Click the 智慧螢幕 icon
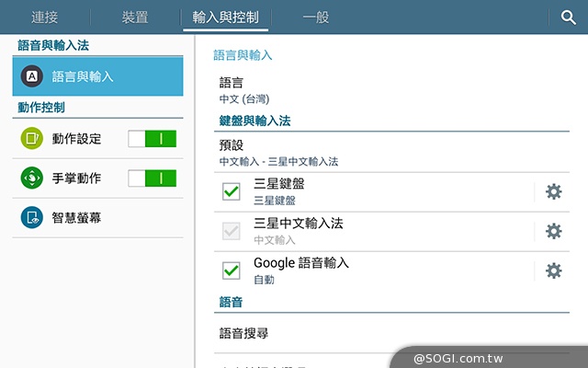 tap(32, 217)
